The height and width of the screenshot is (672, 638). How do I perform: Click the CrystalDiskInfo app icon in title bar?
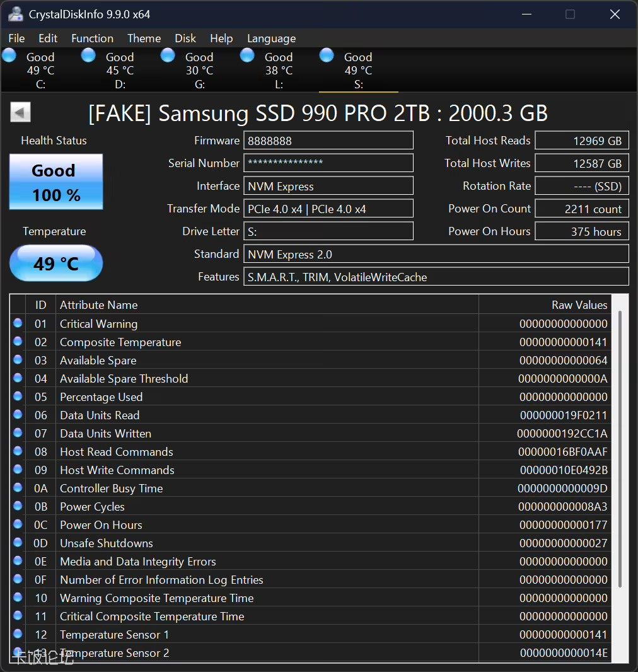tap(16, 14)
